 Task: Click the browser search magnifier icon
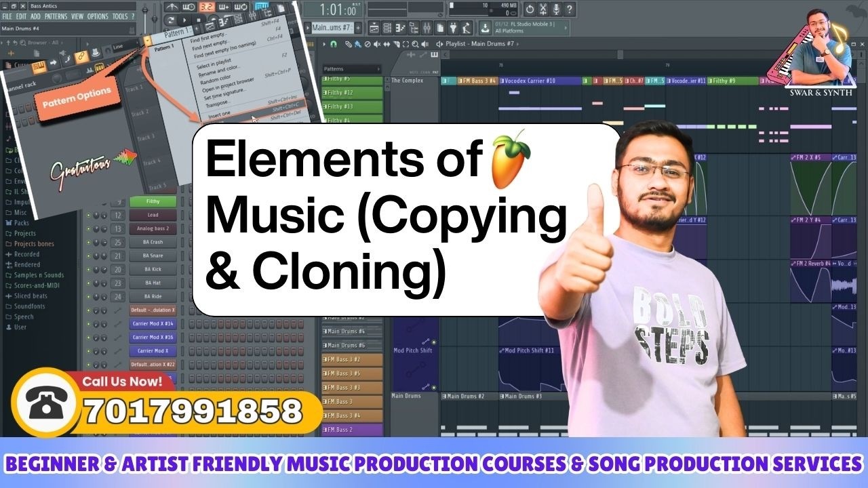(x=23, y=43)
